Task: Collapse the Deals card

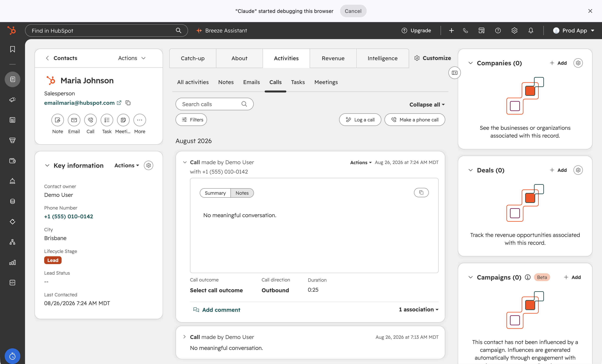Action: [471, 170]
